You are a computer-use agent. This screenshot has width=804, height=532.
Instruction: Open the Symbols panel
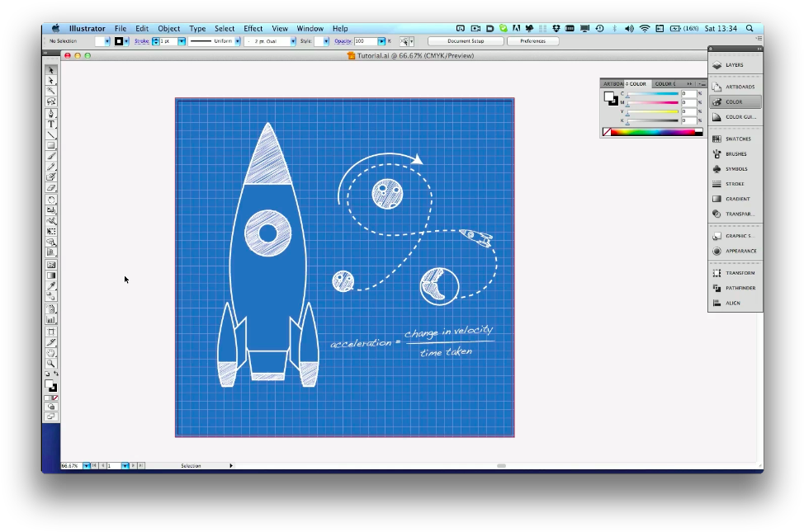[734, 168]
